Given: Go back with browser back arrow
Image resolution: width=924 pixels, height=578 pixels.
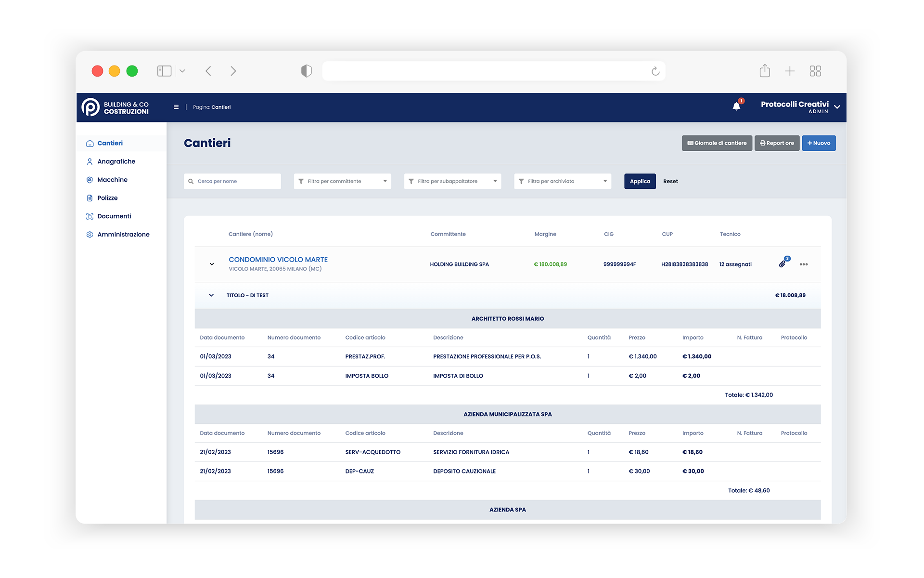Looking at the screenshot, I should 208,71.
